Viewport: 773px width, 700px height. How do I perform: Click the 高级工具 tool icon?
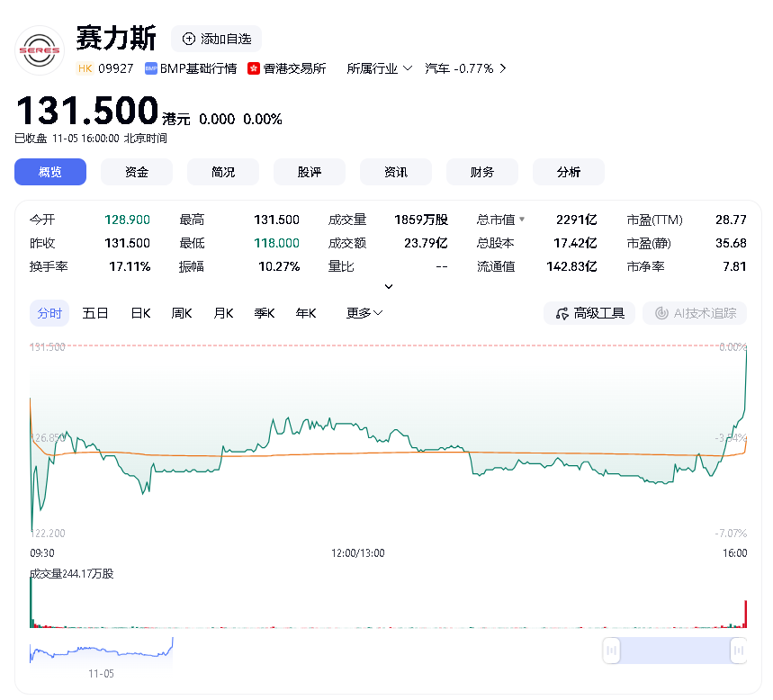562,313
